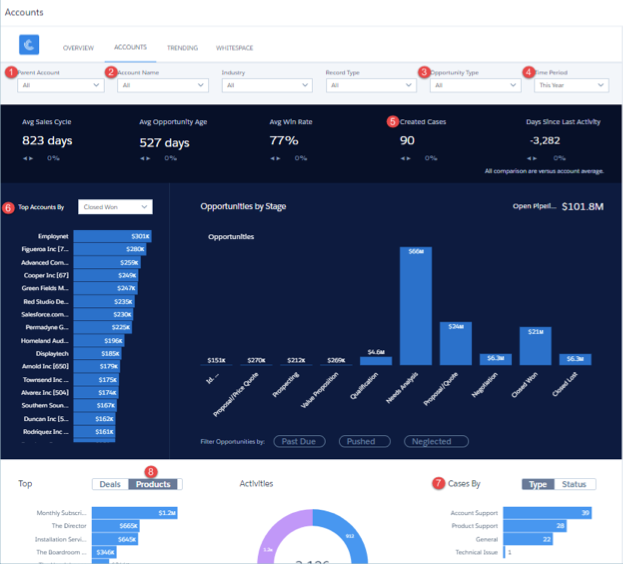Select the Southern Soun... $167K bar
This screenshot has width=623, height=564.
[x=95, y=406]
